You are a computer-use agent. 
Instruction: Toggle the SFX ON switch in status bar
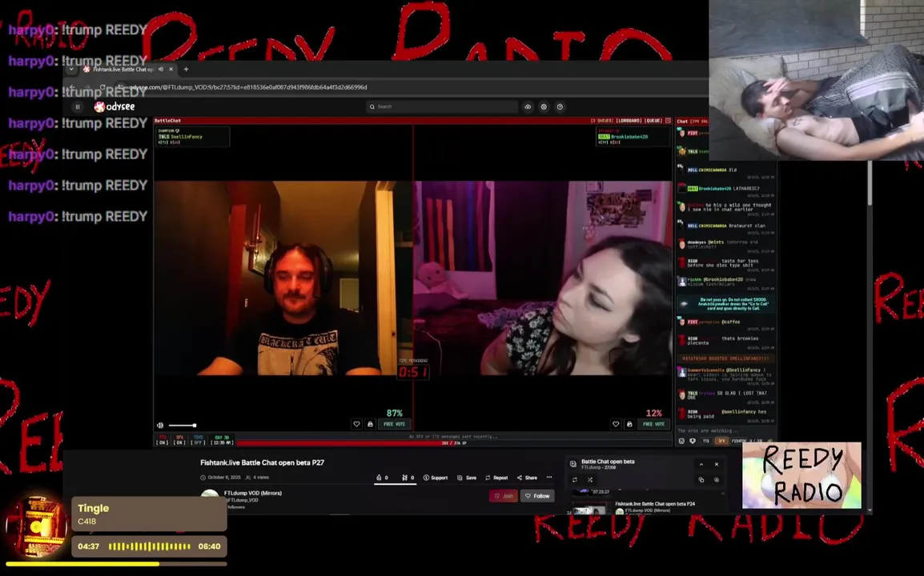(179, 440)
